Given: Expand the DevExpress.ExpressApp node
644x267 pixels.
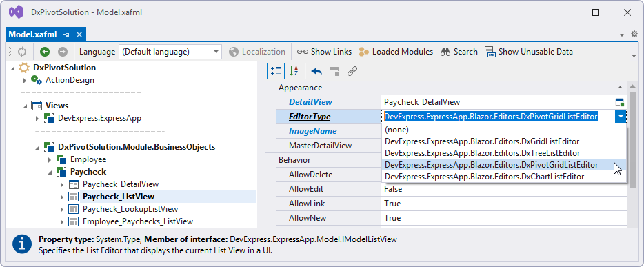Looking at the screenshot, I should click(37, 118).
